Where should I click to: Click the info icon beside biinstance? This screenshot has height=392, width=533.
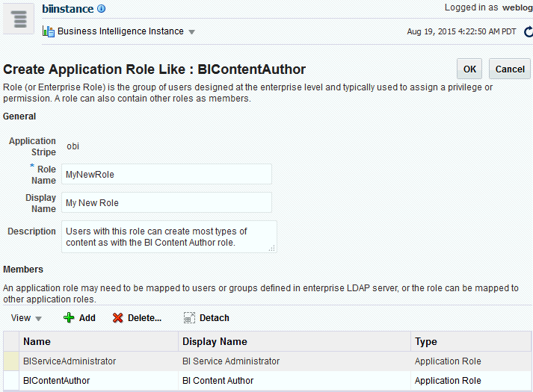pos(102,9)
